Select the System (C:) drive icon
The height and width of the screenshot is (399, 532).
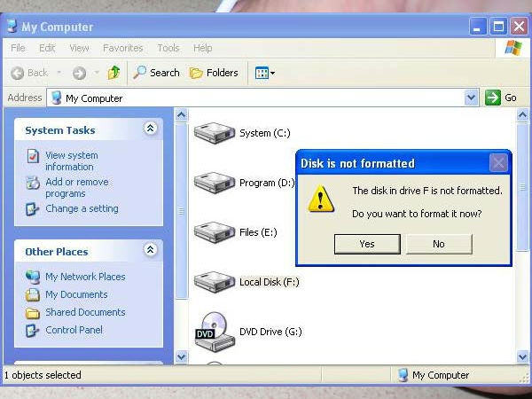215,133
